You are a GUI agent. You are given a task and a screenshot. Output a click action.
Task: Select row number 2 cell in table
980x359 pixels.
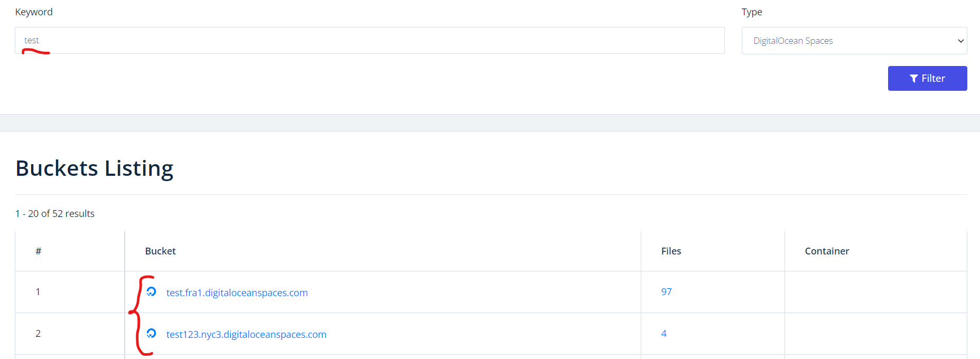tap(38, 334)
